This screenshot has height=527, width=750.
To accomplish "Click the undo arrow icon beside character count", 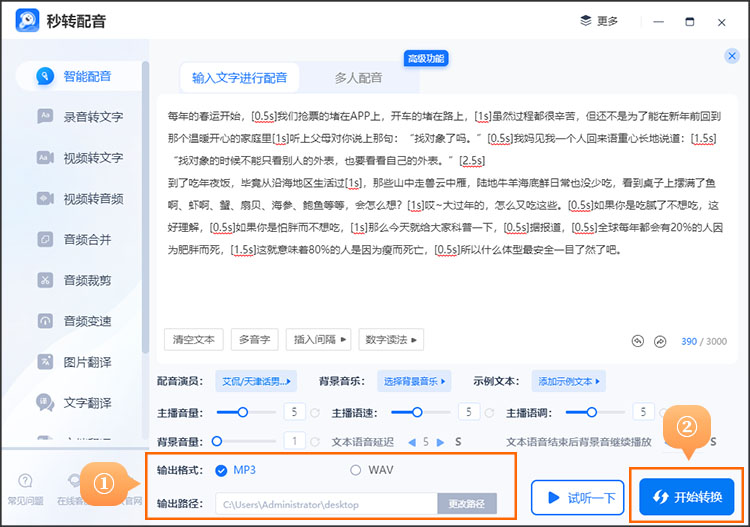I will [638, 341].
